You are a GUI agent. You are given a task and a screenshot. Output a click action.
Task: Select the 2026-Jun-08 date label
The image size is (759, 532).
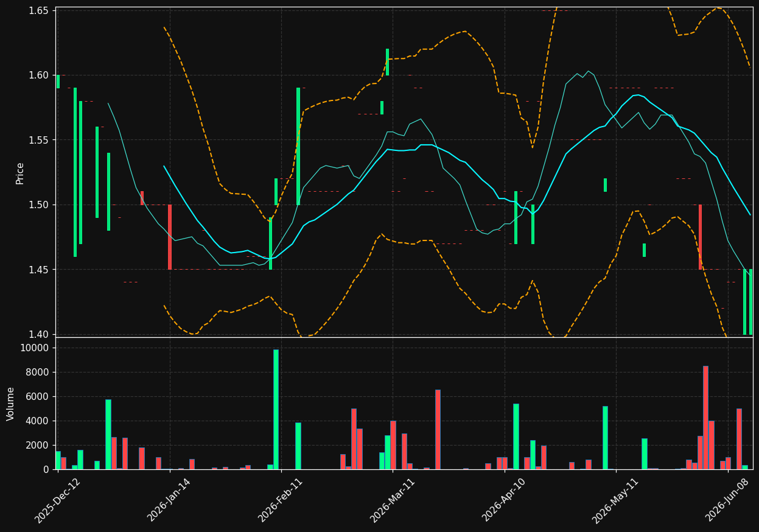pyautogui.click(x=728, y=500)
